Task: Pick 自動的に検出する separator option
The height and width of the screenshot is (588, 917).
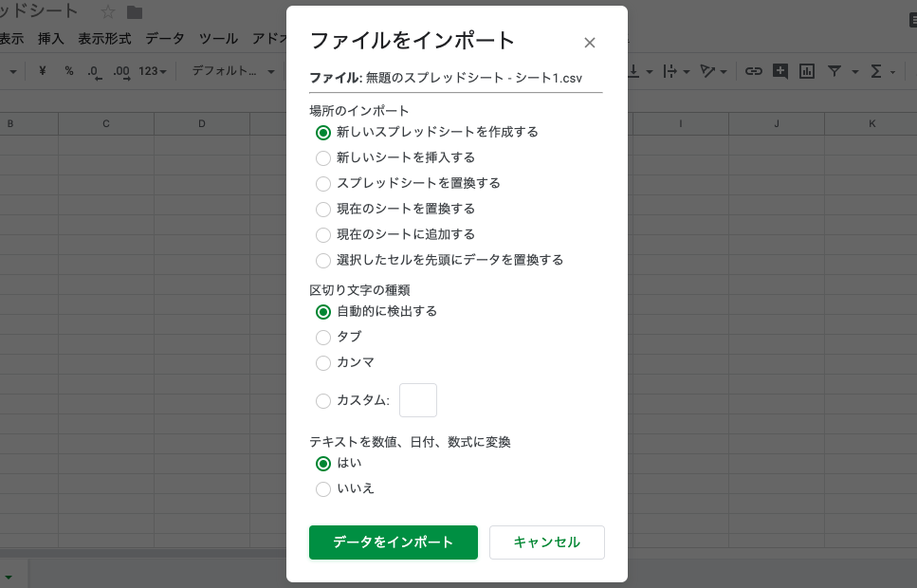Action: point(322,312)
